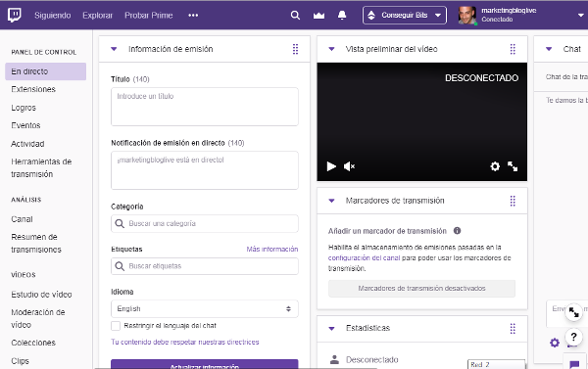The image size is (588, 369).
Task: Focus the Buscar etiquetas field
Action: [x=205, y=266]
